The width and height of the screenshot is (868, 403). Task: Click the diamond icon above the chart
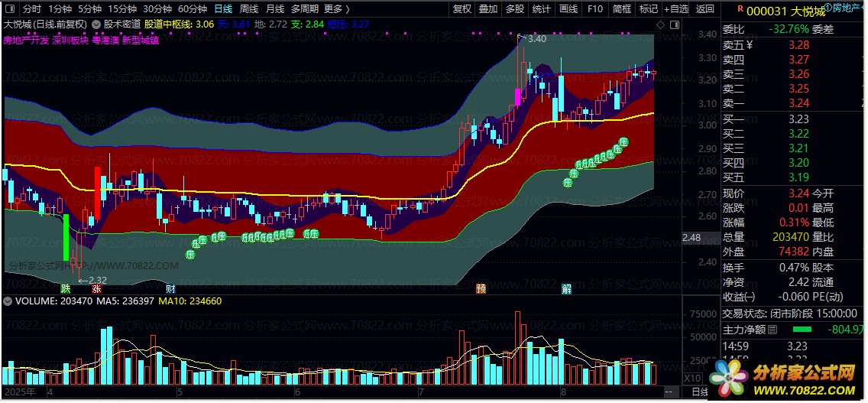(x=660, y=25)
